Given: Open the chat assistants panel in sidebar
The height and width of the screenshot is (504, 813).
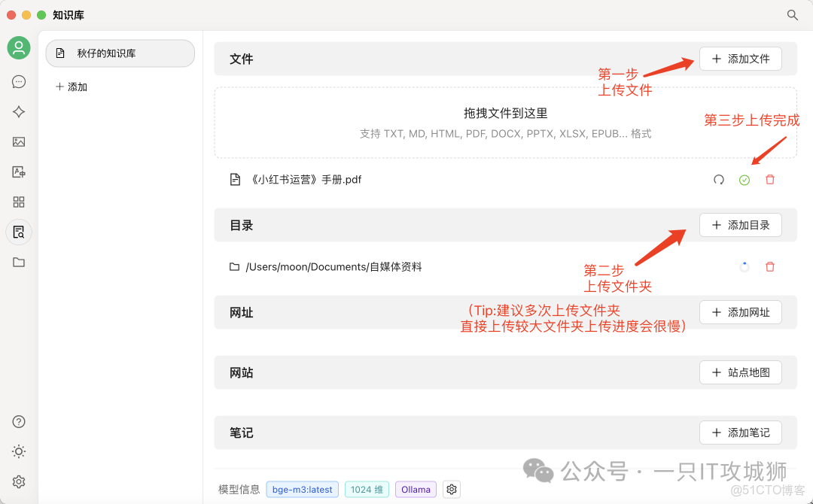Looking at the screenshot, I should (x=18, y=81).
